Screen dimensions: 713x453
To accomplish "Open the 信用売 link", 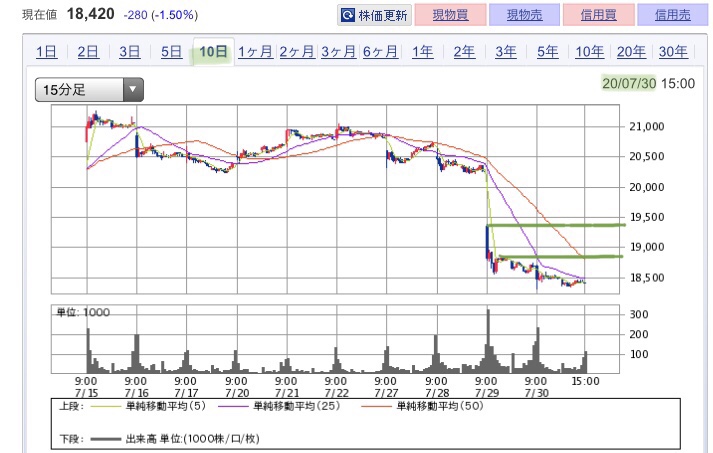I will coord(673,15).
